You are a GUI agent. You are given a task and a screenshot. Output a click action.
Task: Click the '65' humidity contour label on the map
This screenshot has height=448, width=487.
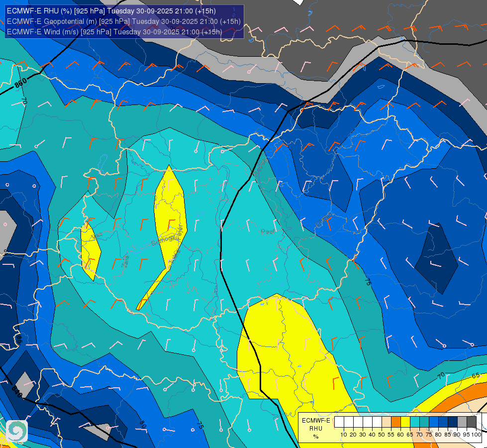coord(476,376)
